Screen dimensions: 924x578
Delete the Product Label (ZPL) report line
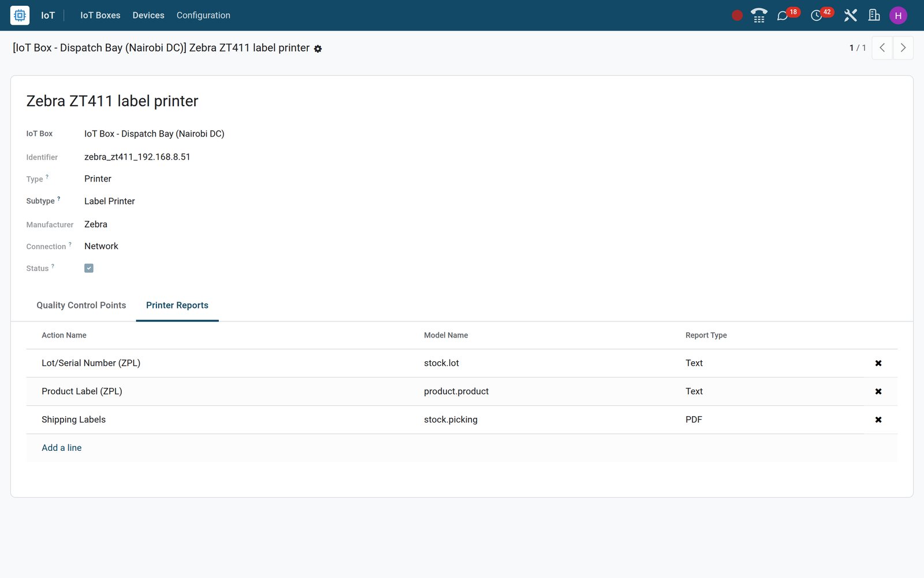click(878, 391)
